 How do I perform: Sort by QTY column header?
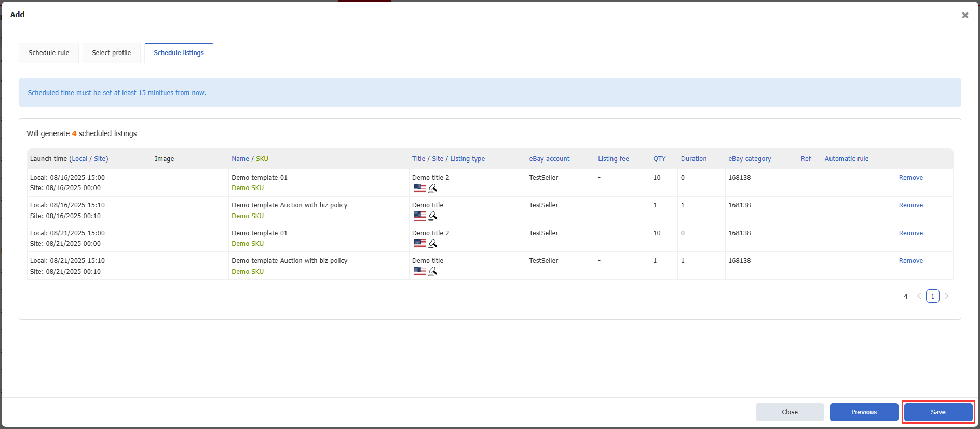659,159
